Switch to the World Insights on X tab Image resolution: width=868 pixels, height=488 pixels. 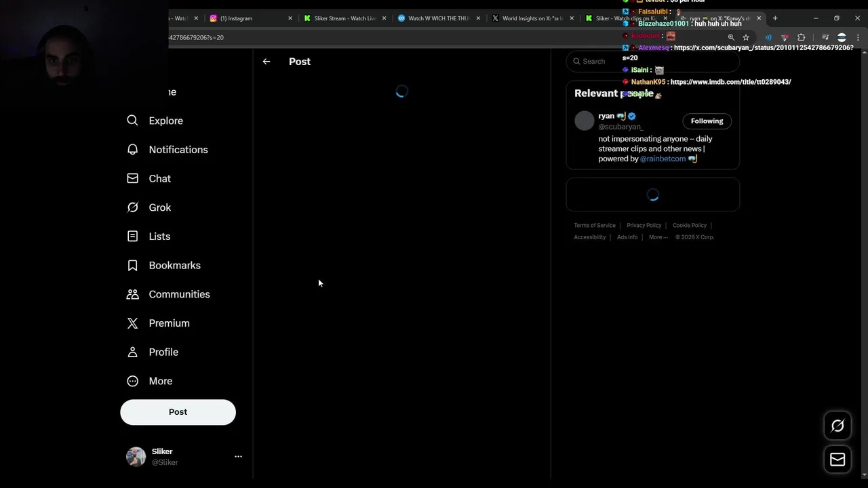click(x=532, y=18)
